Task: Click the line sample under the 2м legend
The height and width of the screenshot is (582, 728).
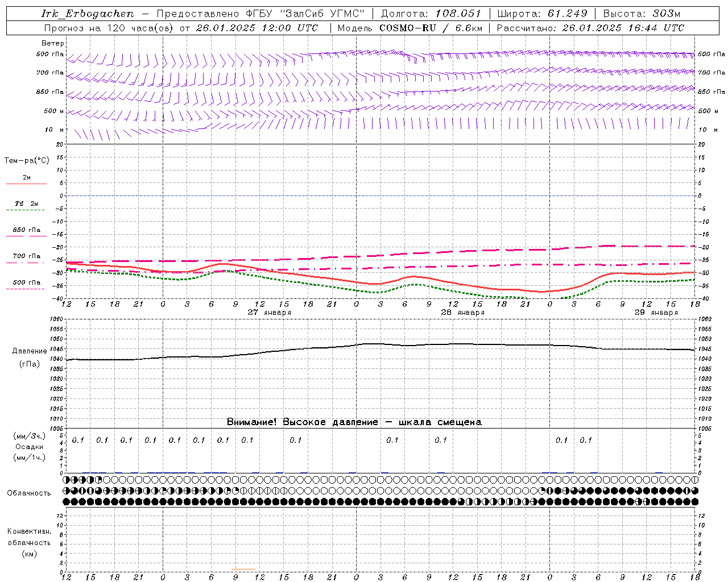Action: [26, 184]
